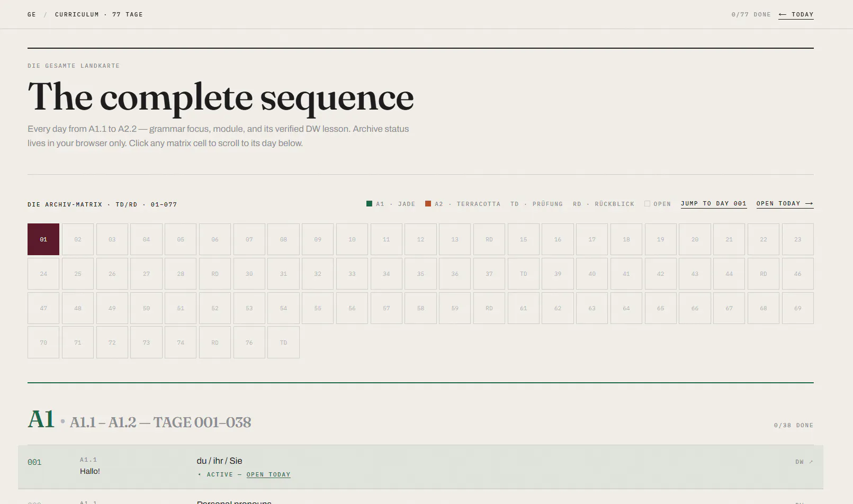Open day 24 in the matrix
The width and height of the screenshot is (853, 504).
43,274
